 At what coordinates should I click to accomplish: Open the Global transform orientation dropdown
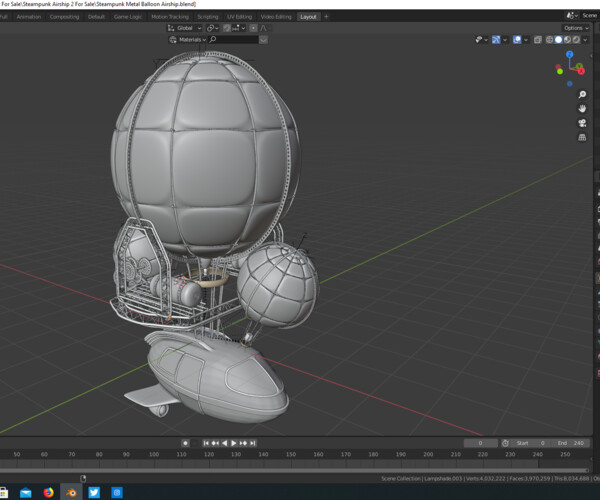pos(185,28)
